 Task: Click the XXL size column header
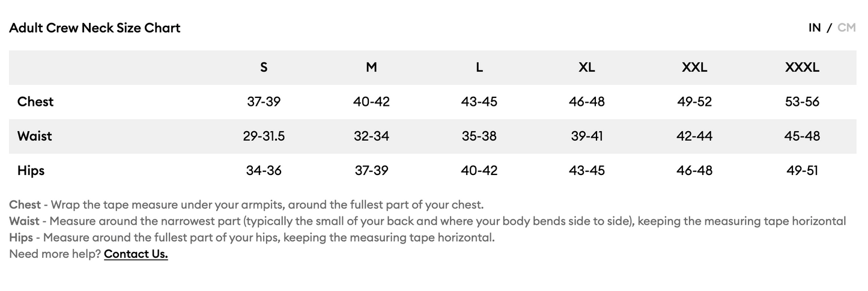(x=694, y=67)
